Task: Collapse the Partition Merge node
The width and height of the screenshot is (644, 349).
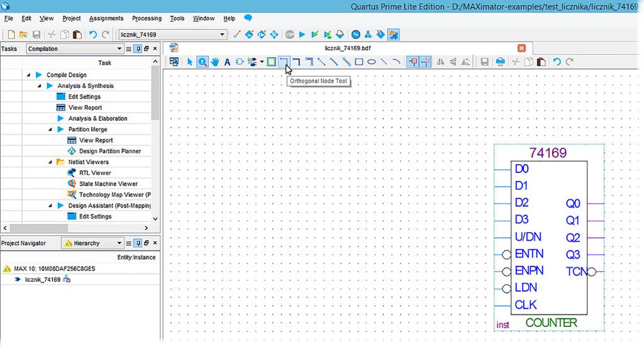Action: tap(50, 130)
